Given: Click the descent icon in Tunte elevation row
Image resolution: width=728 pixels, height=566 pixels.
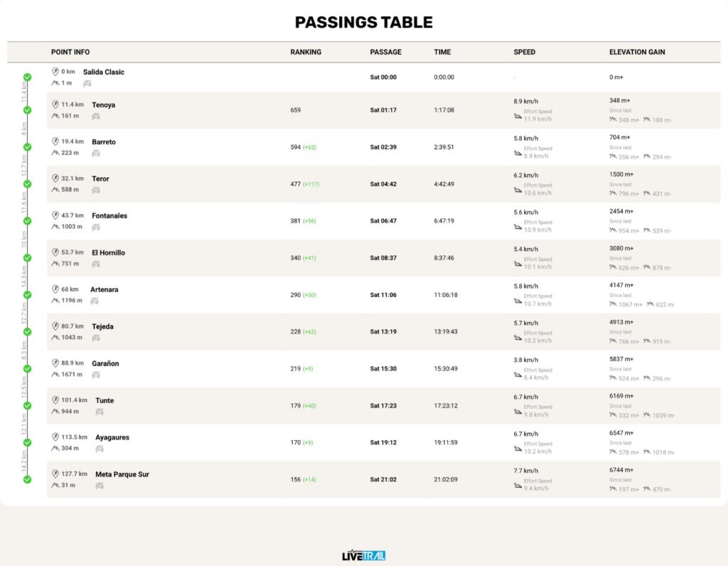Looking at the screenshot, I should point(647,415).
